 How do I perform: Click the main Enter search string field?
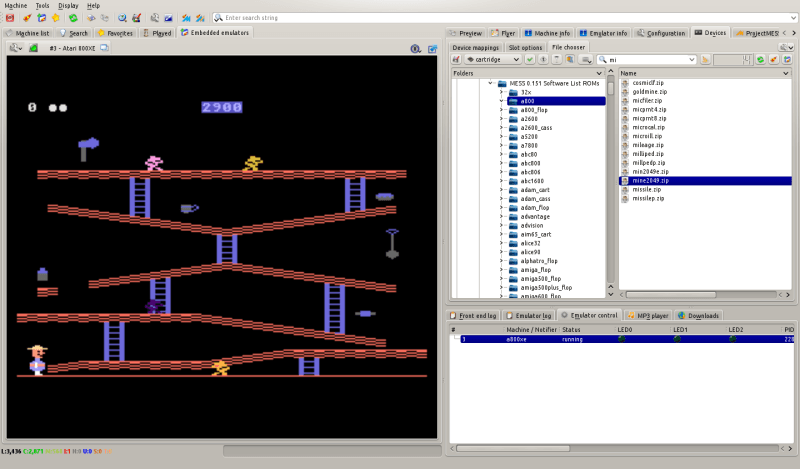505,18
